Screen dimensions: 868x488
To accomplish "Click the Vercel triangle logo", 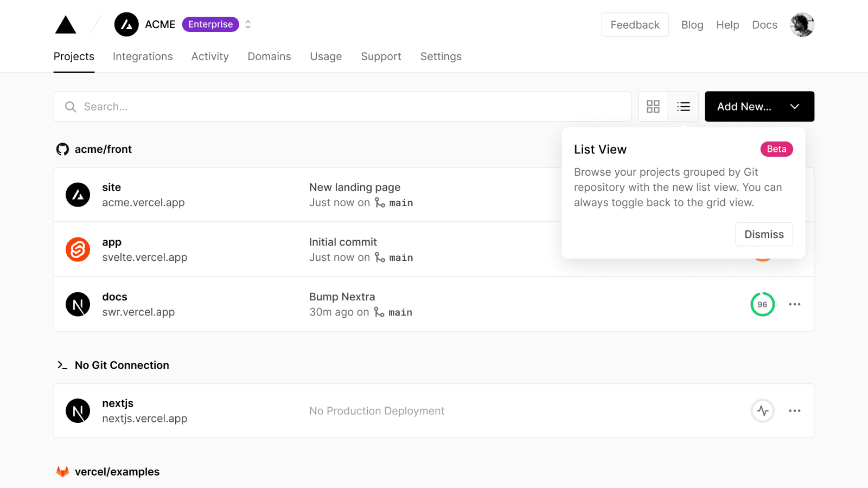I will coord(66,25).
